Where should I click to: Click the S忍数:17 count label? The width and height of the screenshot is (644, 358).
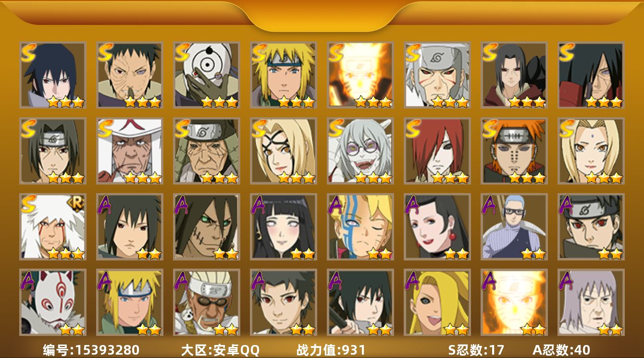(476, 350)
